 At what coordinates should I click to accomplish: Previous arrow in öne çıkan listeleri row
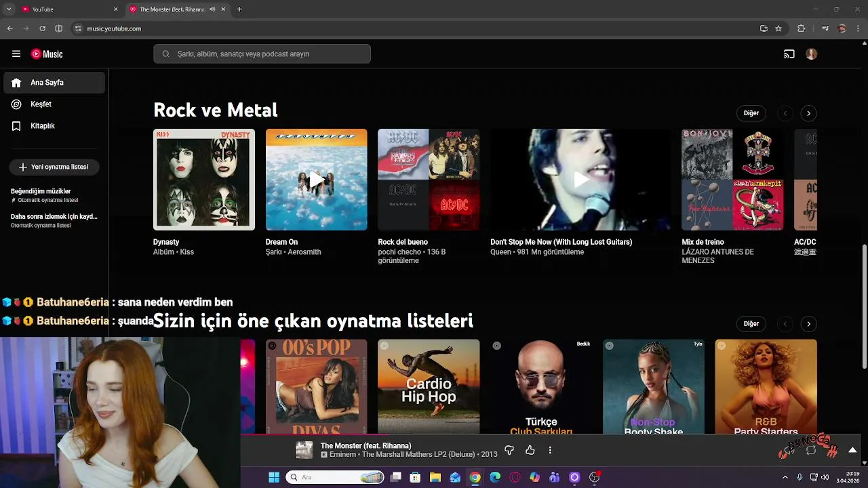click(x=785, y=324)
